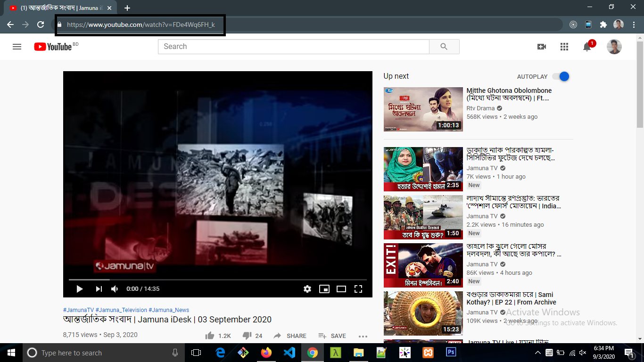Screen dimensions: 644x362
Task: Click the system tray volume icon
Action: coord(583,353)
